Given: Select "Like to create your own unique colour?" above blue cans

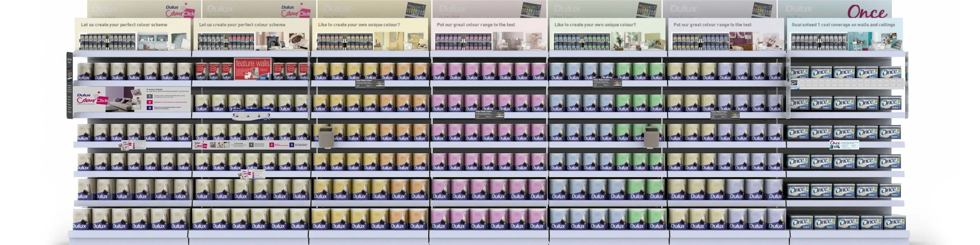Looking at the screenshot, I should click(x=595, y=25).
